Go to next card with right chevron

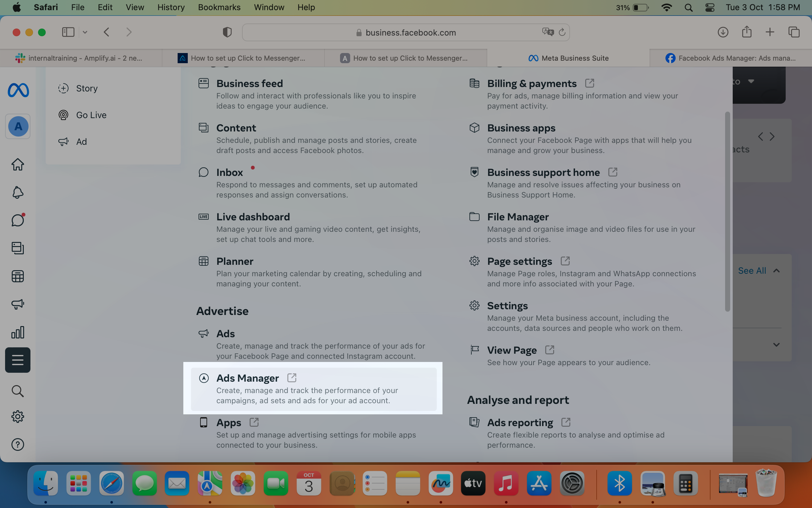pos(772,137)
